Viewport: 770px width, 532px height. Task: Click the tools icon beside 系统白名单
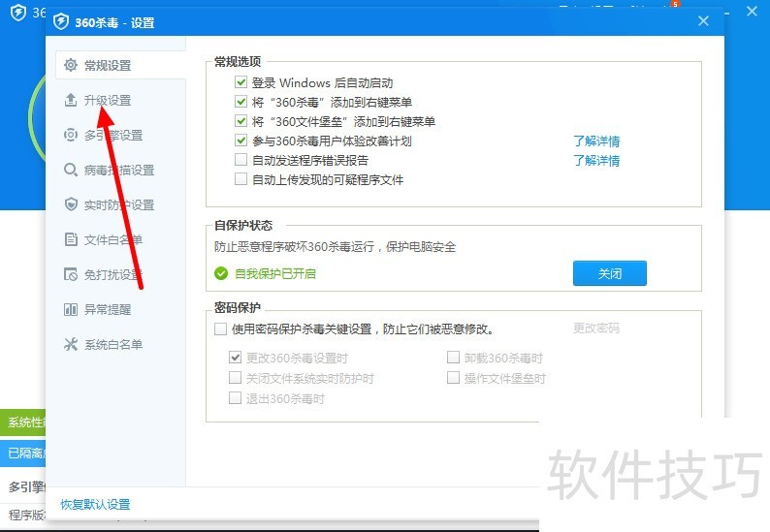pos(71,344)
